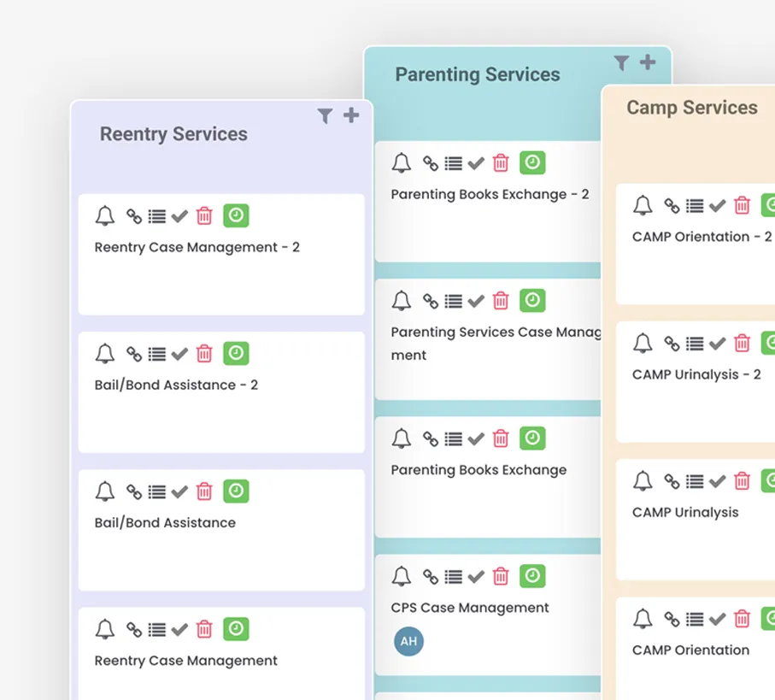
Task: Open the filter on Parenting Services column
Action: (x=621, y=62)
